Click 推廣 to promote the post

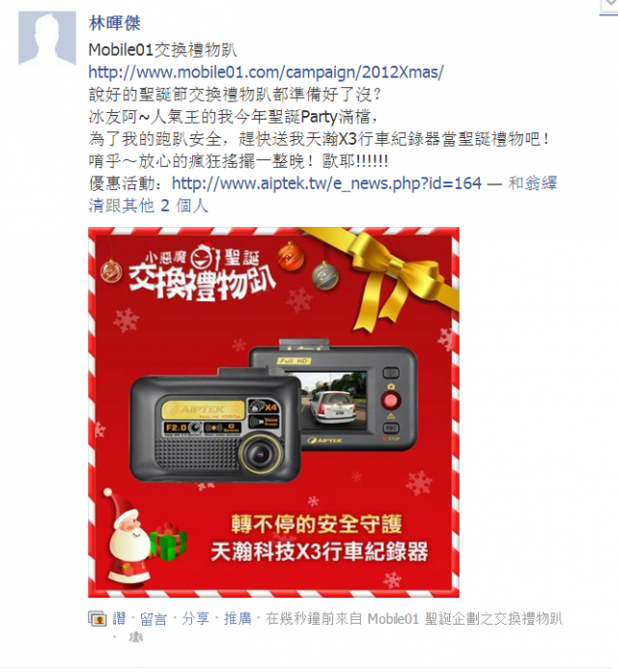[x=238, y=619]
